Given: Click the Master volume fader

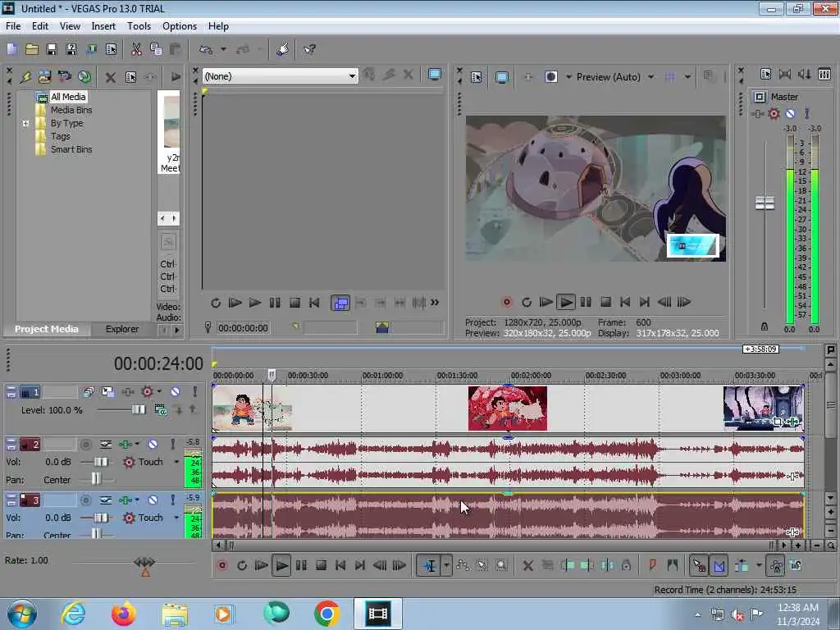Looking at the screenshot, I should point(765,203).
